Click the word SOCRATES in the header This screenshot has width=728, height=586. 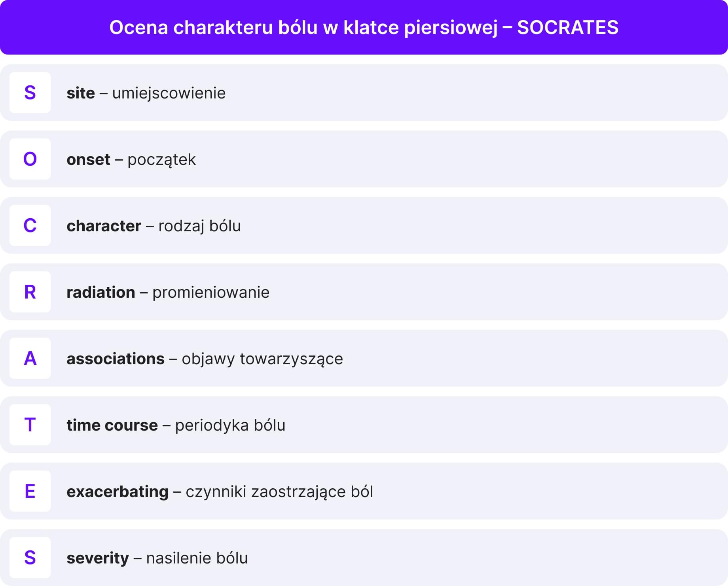click(568, 27)
